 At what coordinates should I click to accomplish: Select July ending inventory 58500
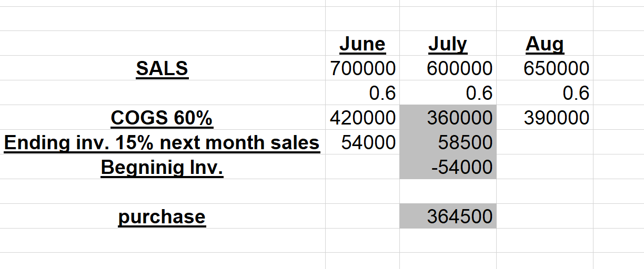[448, 142]
